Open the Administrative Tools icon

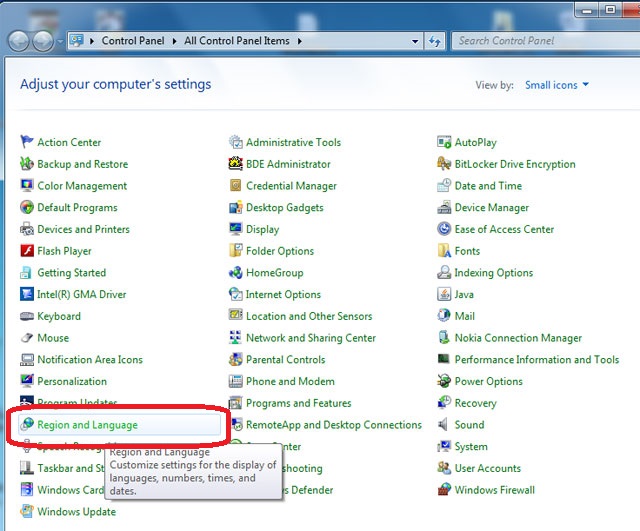point(236,142)
